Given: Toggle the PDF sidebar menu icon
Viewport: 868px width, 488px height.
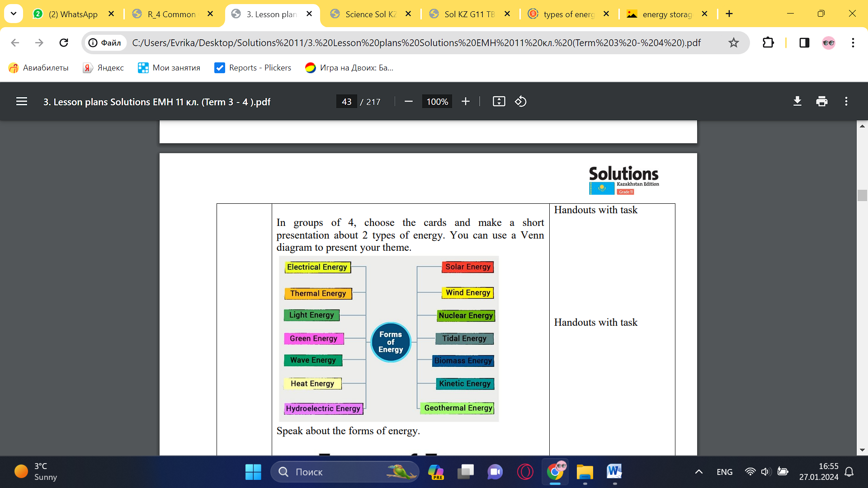Looking at the screenshot, I should coord(22,102).
